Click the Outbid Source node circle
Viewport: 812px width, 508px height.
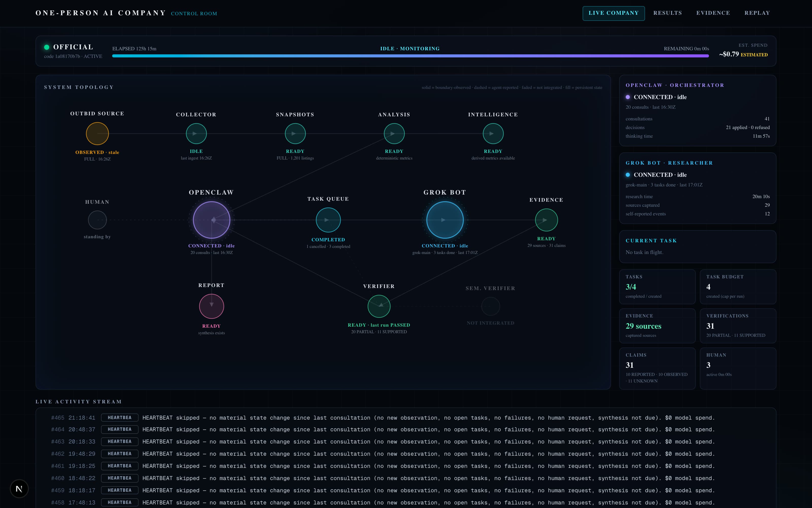[97, 133]
